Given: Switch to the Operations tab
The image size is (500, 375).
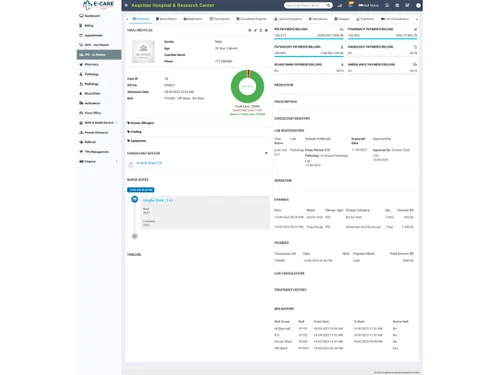Looking at the screenshot, I should point(318,19).
